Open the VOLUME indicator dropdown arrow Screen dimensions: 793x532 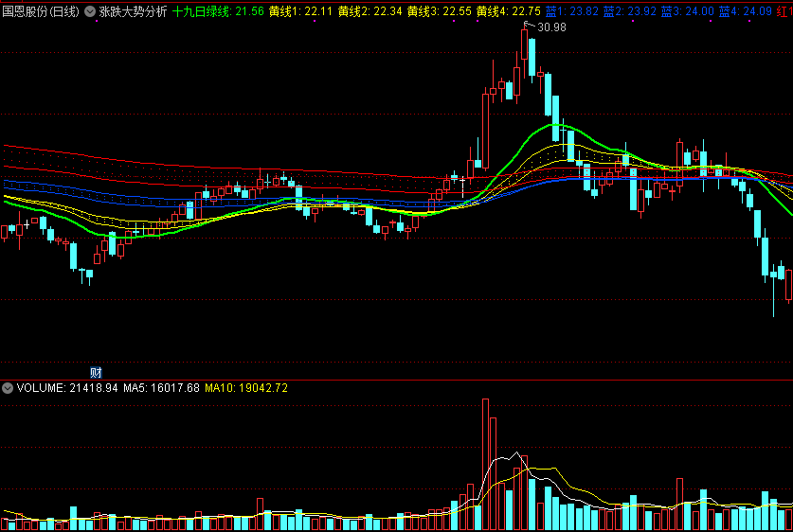click(x=8, y=388)
